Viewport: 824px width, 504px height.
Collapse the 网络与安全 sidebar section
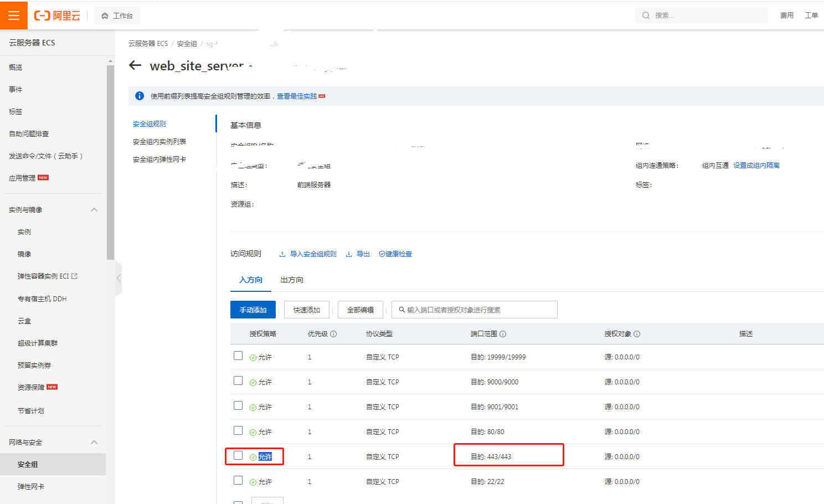coord(94,441)
